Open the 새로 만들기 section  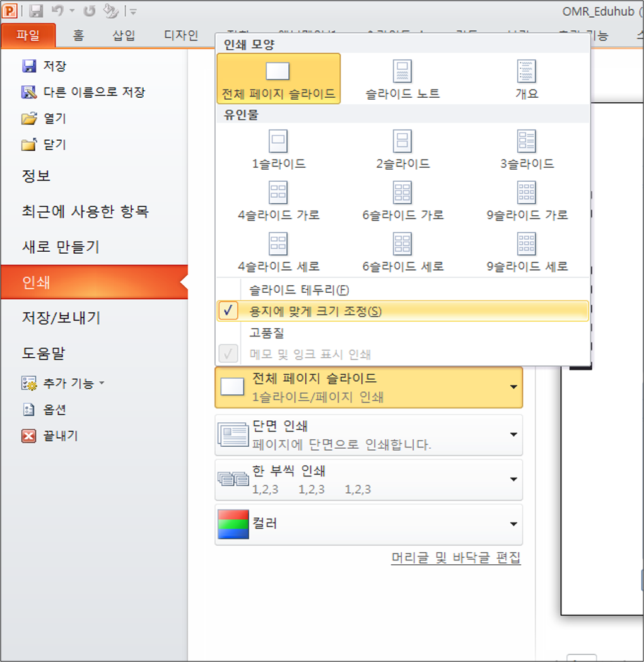click(61, 247)
